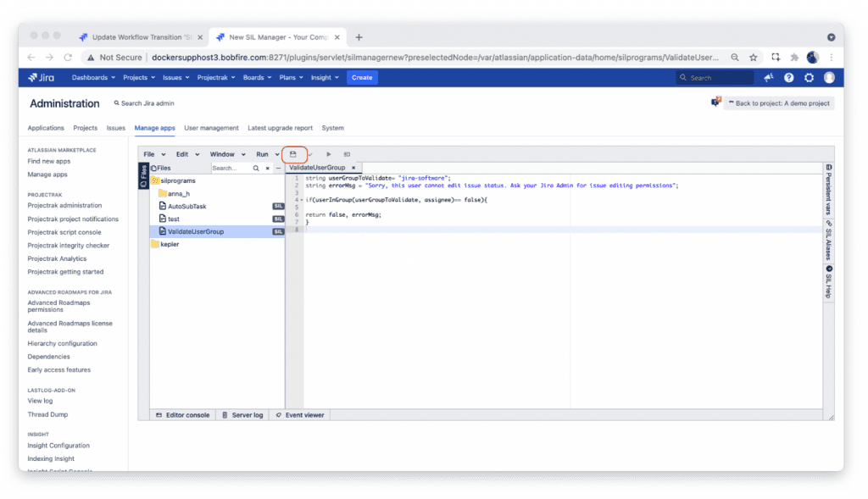Image resolution: width=868 pixels, height=499 pixels.
Task: Open the Run menu dropdown
Action: pos(267,154)
